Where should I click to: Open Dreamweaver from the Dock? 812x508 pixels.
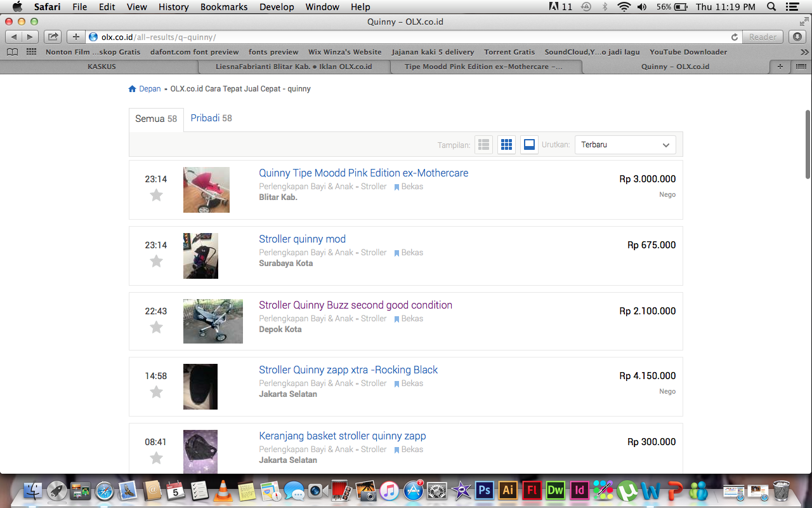pos(556,491)
